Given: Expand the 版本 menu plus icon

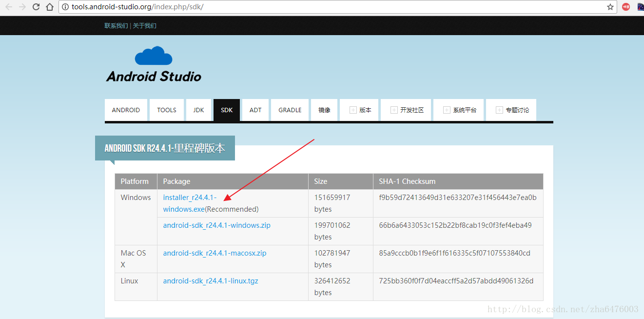Looking at the screenshot, I should pyautogui.click(x=353, y=110).
